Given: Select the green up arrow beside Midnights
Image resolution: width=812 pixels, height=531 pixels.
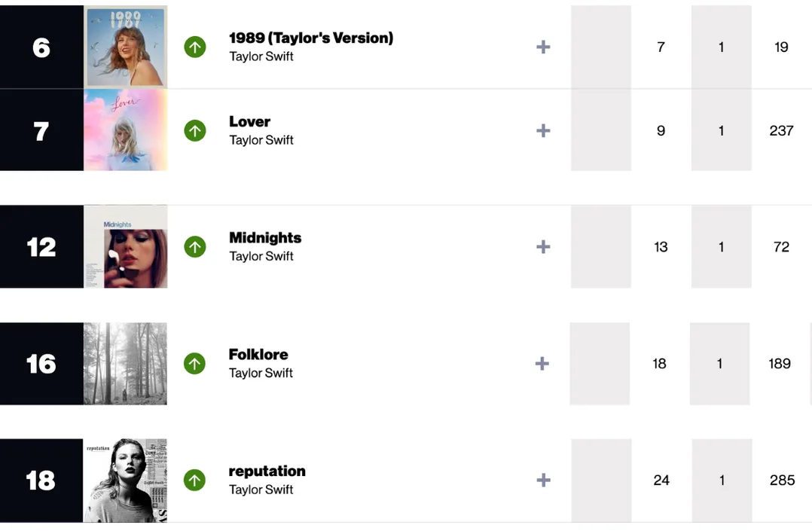Looking at the screenshot, I should point(195,247).
